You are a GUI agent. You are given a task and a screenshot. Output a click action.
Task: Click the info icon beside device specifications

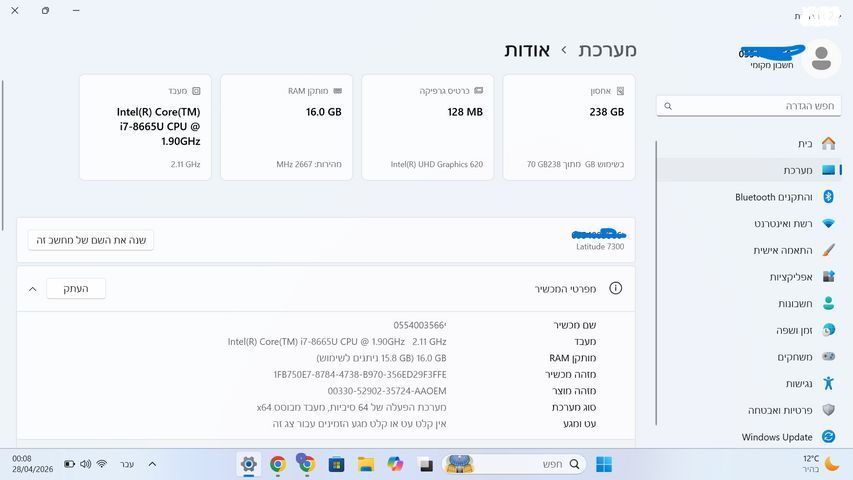coord(615,288)
